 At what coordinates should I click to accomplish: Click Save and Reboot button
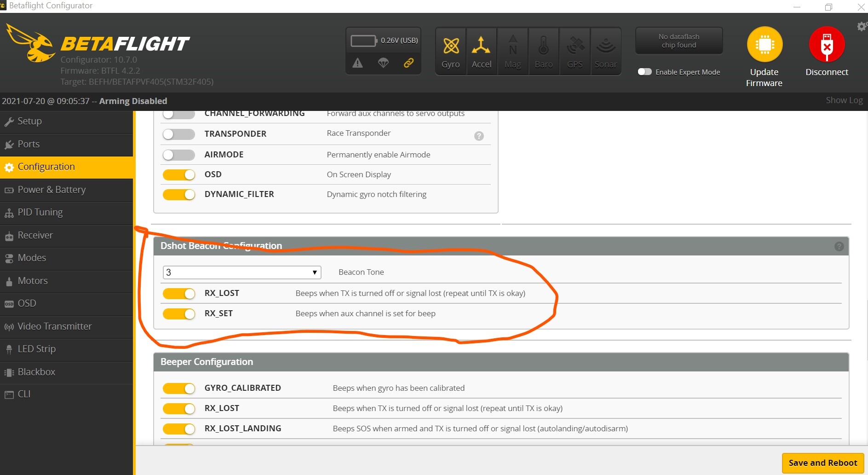822,463
